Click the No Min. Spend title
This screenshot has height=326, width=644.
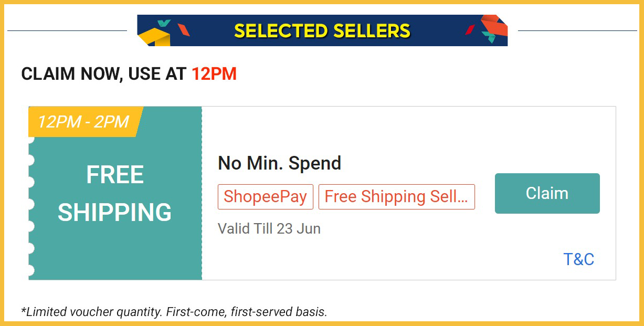279,163
